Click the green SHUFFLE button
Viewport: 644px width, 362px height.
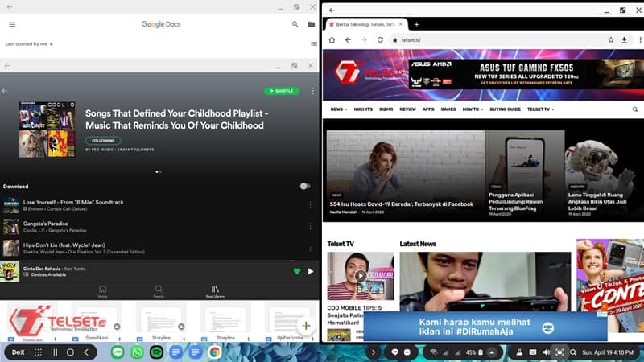tap(282, 91)
